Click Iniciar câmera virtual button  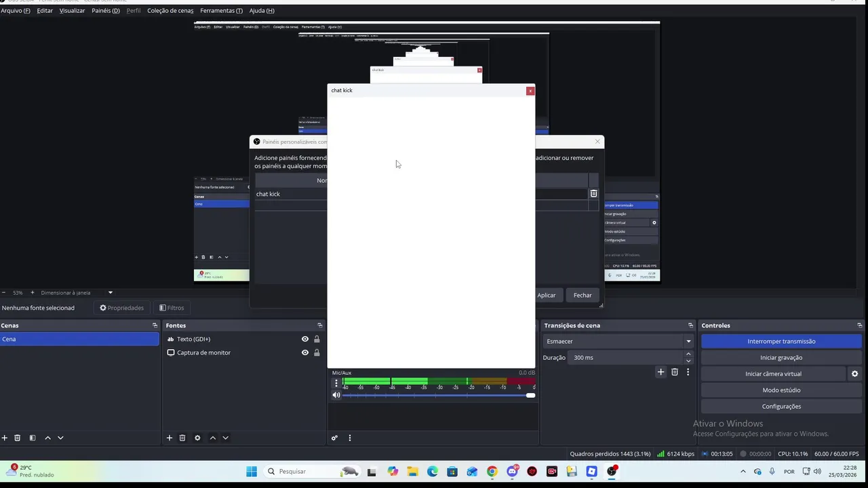(773, 374)
